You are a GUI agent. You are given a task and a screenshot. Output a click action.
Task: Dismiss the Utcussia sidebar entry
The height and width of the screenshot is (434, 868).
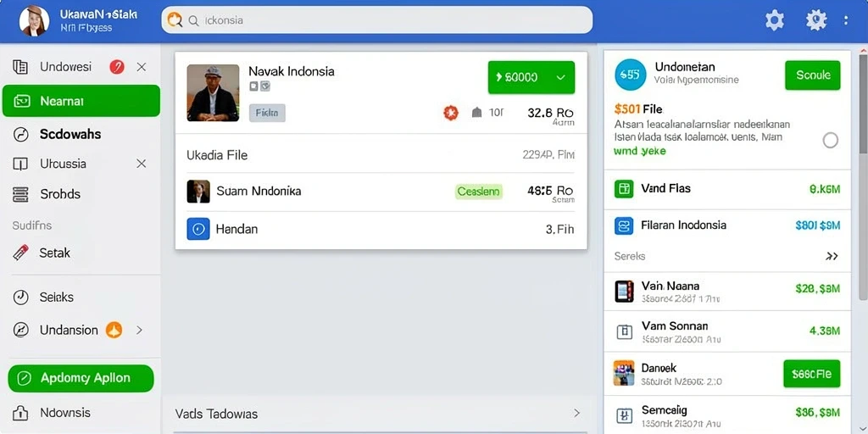click(x=142, y=164)
